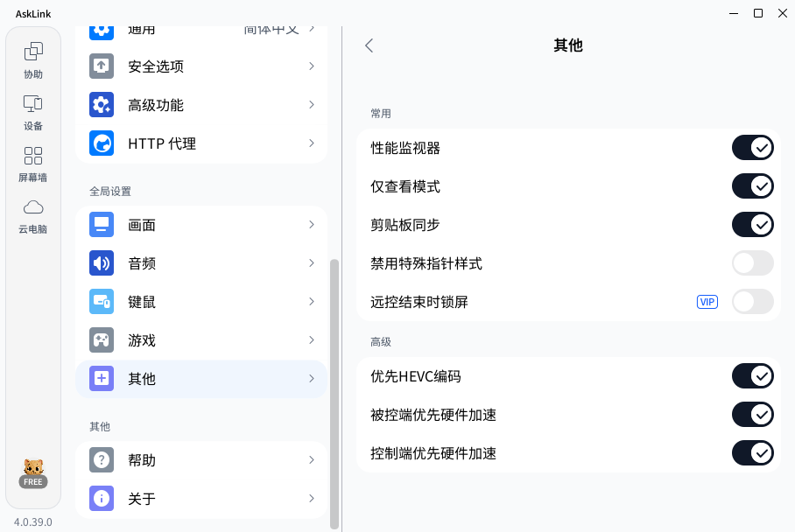
Task: Open the 帮助 entry
Action: [x=201, y=460]
